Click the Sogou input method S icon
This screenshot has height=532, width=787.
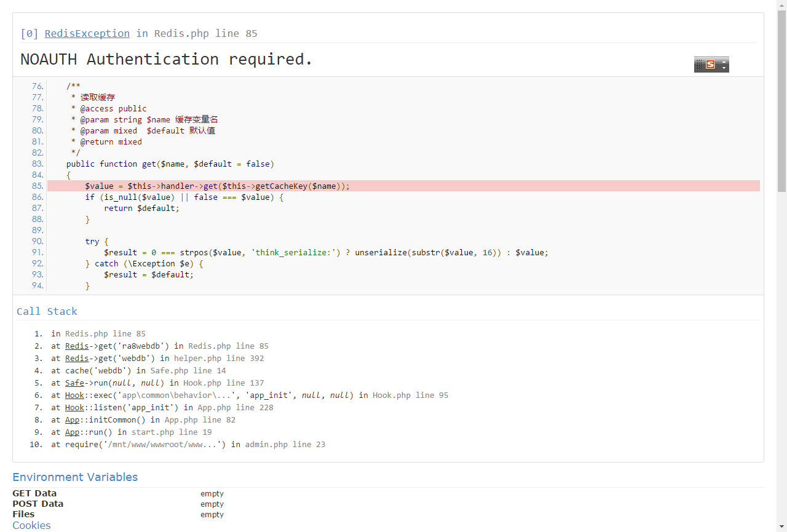[710, 65]
